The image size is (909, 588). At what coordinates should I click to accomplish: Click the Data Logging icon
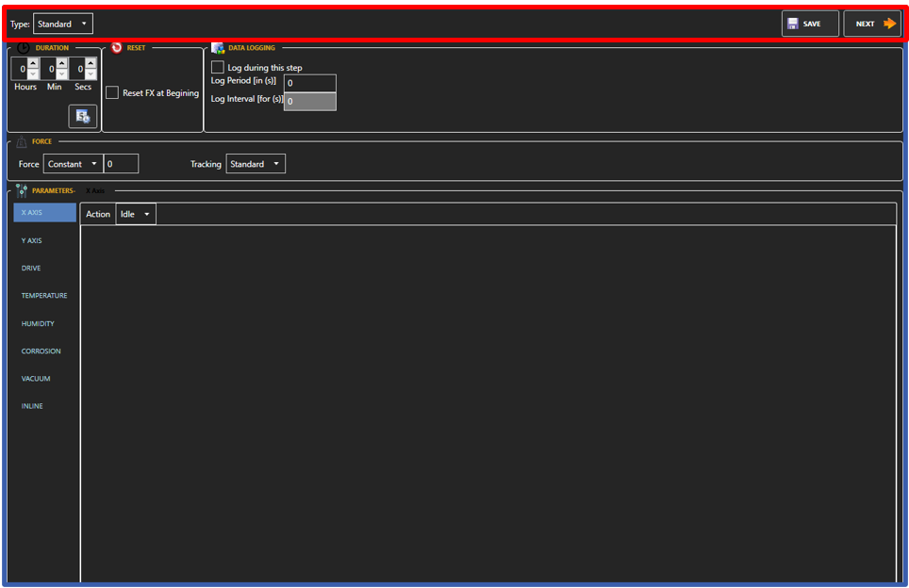click(x=218, y=48)
